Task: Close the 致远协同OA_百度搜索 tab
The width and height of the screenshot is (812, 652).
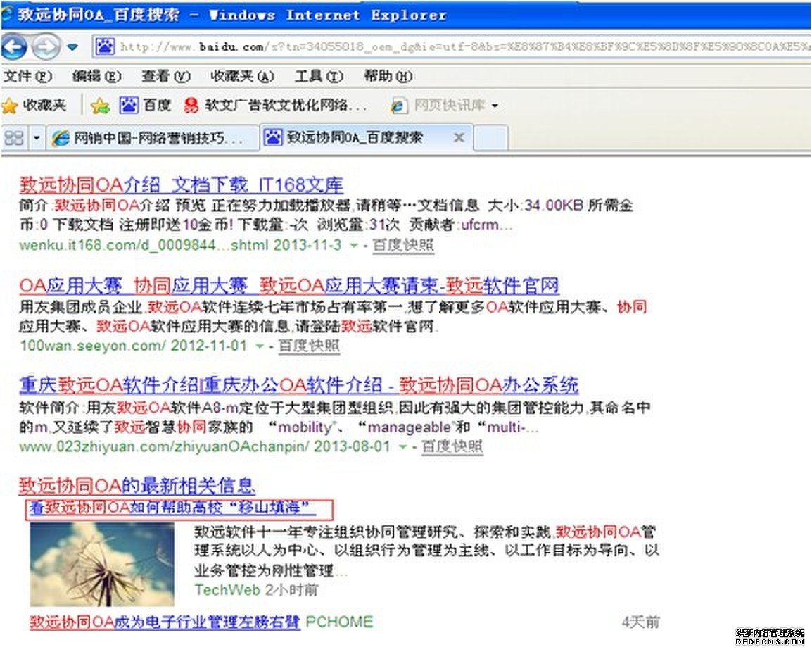Action: 459,137
